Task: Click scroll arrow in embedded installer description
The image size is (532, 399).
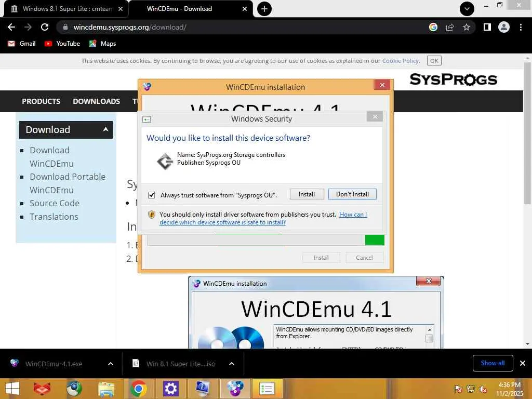Action: (429, 330)
